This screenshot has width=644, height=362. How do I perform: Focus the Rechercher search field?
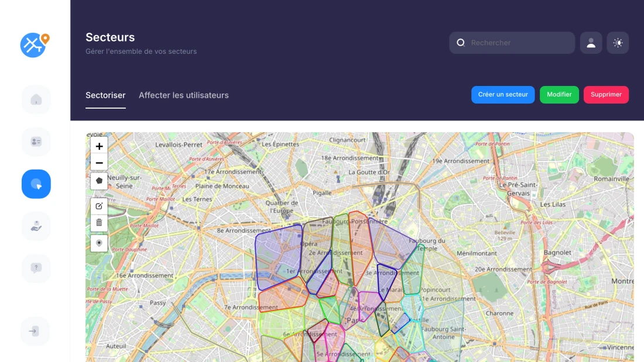(512, 43)
